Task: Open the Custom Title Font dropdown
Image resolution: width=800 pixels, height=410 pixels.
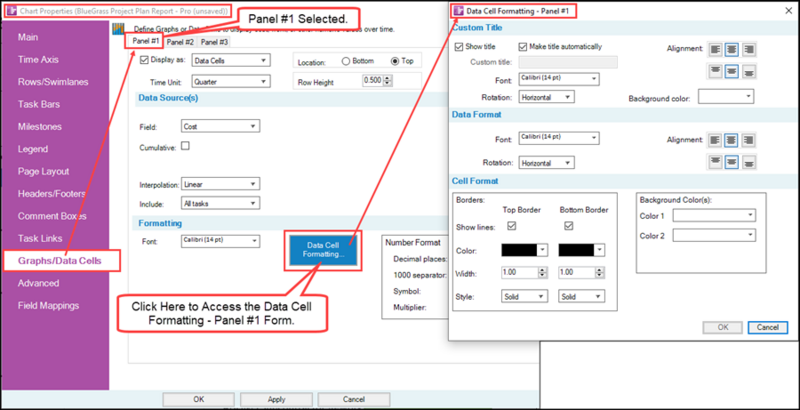Action: [x=559, y=79]
